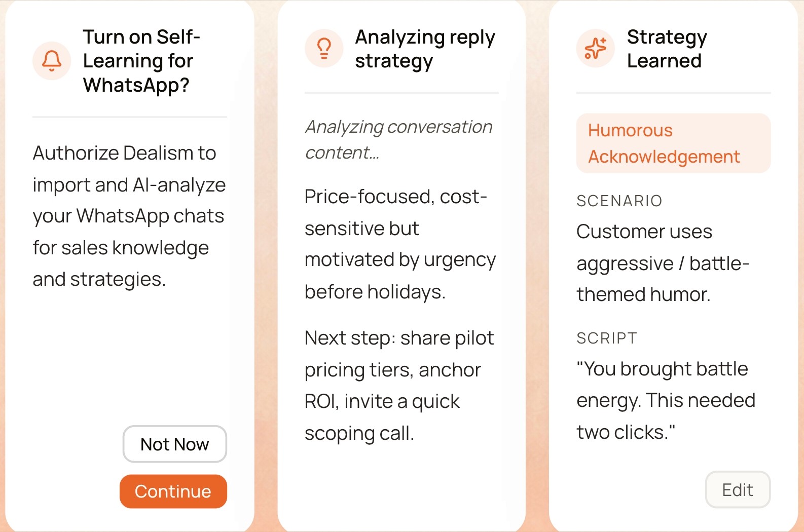This screenshot has width=804, height=532.
Task: Click the divider under Strategy Learned header
Action: click(x=673, y=93)
